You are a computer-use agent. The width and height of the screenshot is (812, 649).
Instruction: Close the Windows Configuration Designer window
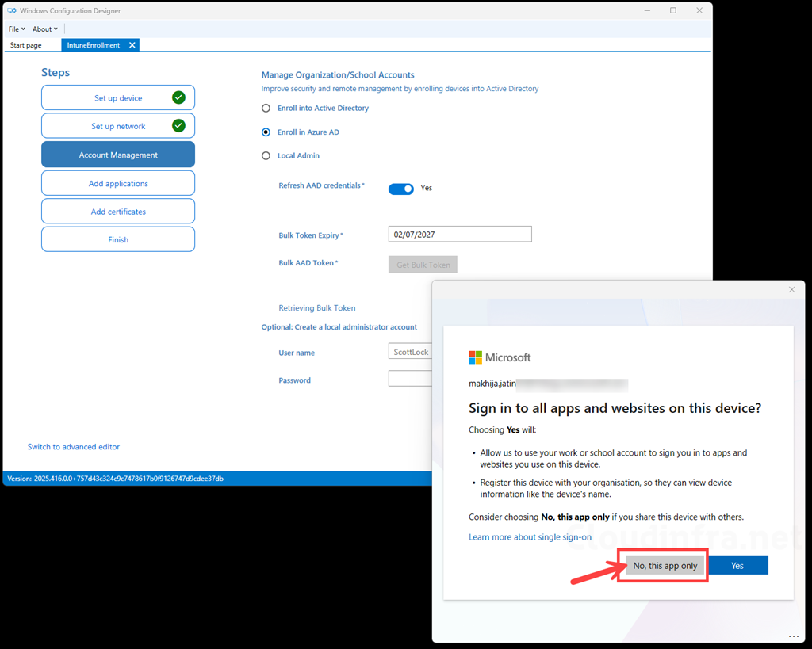(x=699, y=10)
